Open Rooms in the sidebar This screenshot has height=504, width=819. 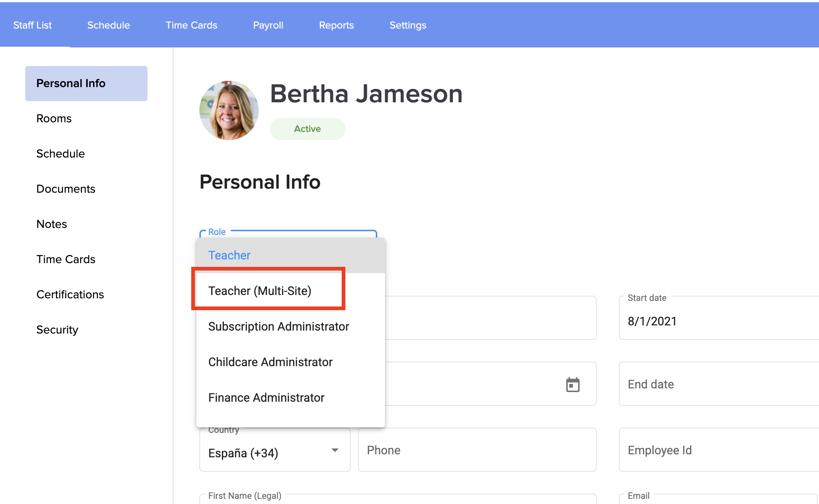[x=54, y=119]
